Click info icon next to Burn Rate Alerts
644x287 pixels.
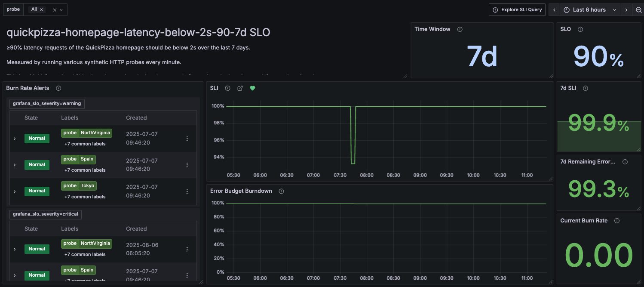click(58, 88)
